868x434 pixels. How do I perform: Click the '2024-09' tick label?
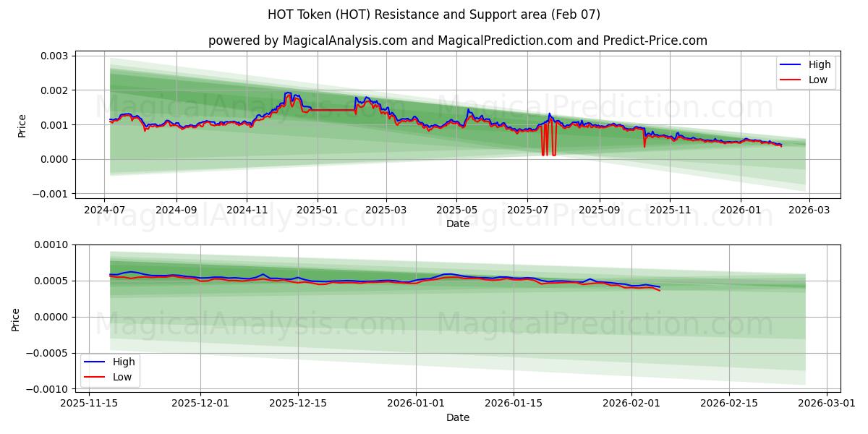pyautogui.click(x=176, y=210)
